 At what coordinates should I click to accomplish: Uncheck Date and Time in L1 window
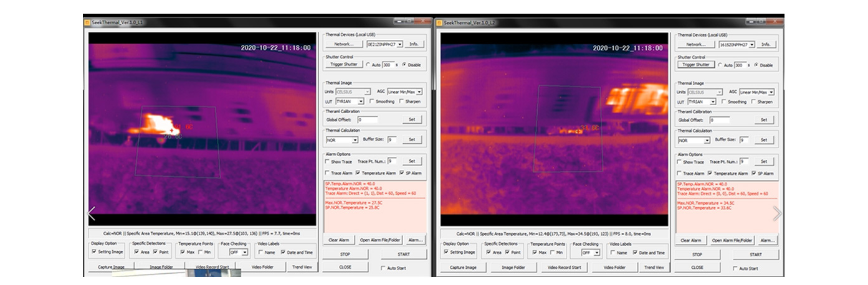pyautogui.click(x=283, y=251)
